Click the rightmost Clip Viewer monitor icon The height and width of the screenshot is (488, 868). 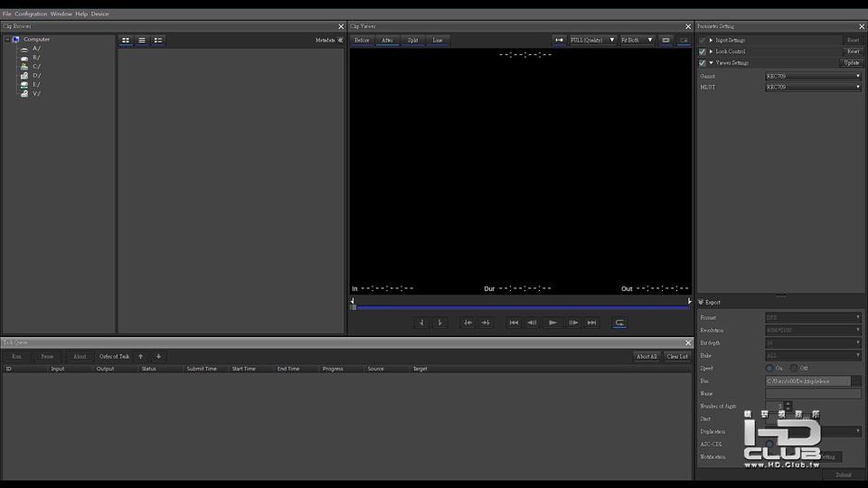[684, 40]
